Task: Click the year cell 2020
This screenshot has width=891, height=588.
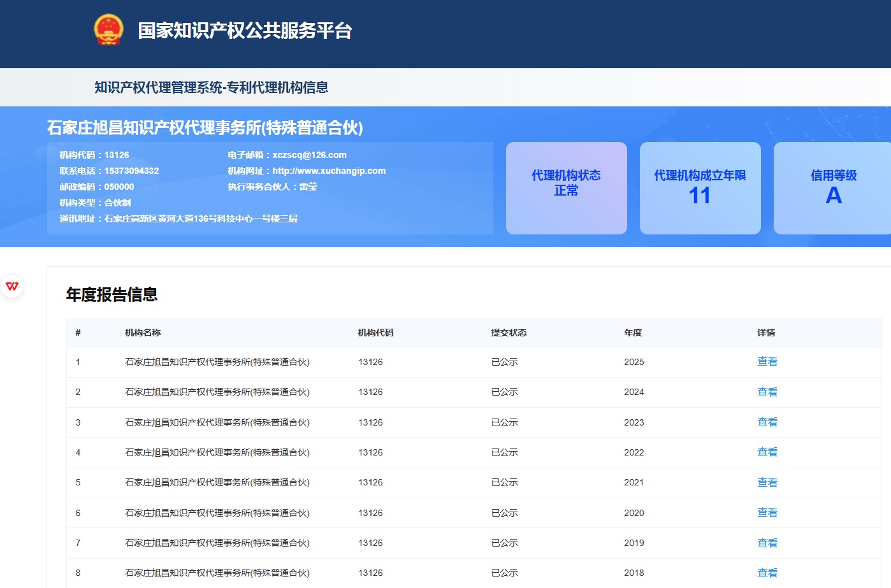Action: click(634, 513)
